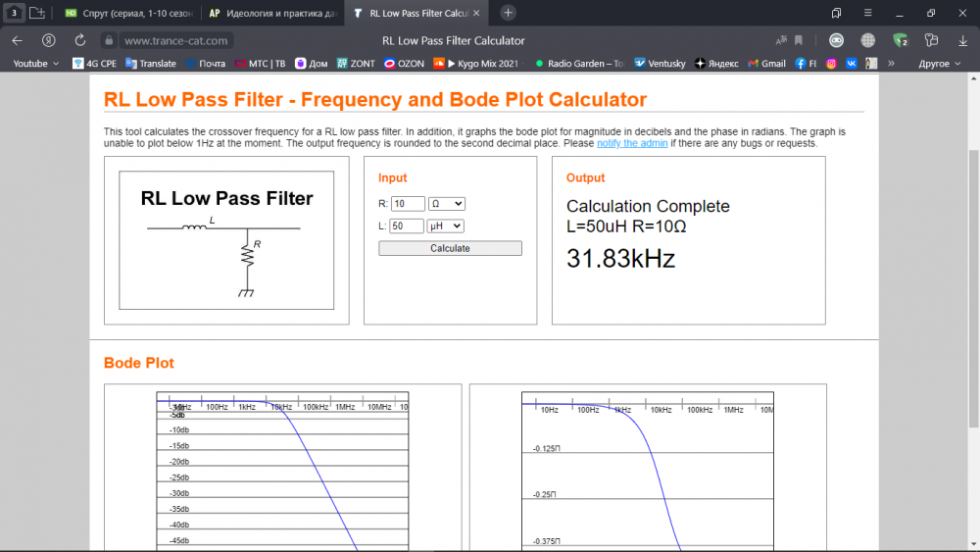Viewport: 980px width, 552px height.
Task: Open the downloads arrow icon
Action: point(962,40)
